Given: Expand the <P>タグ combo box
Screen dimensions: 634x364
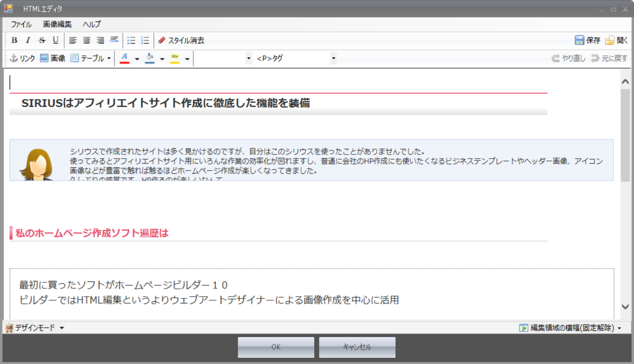Looking at the screenshot, I should pos(334,58).
